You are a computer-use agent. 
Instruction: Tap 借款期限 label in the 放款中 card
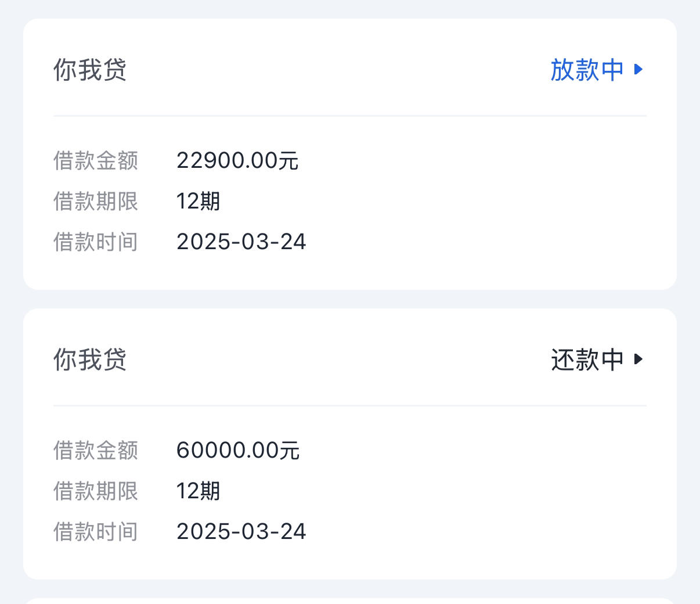pos(96,201)
